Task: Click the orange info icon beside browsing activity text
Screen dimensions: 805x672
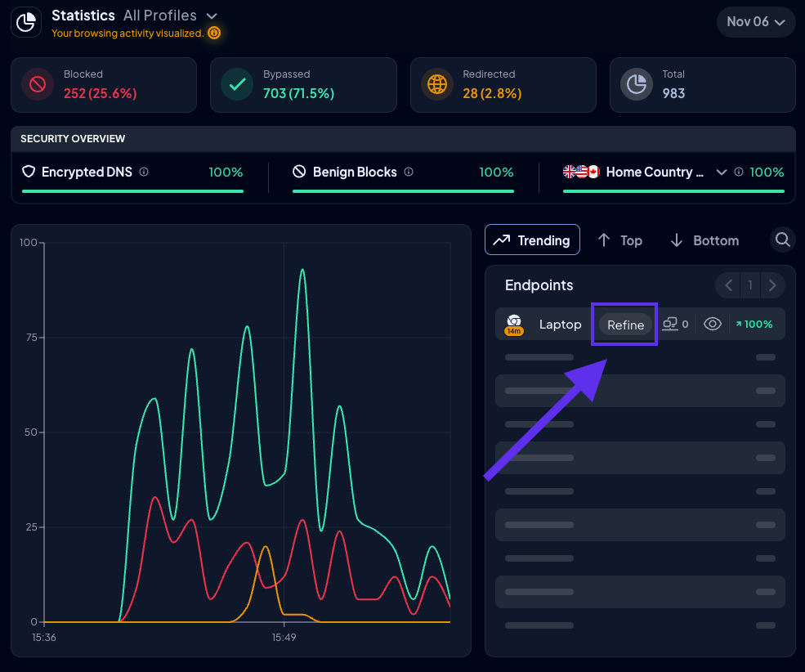Action: tap(214, 34)
